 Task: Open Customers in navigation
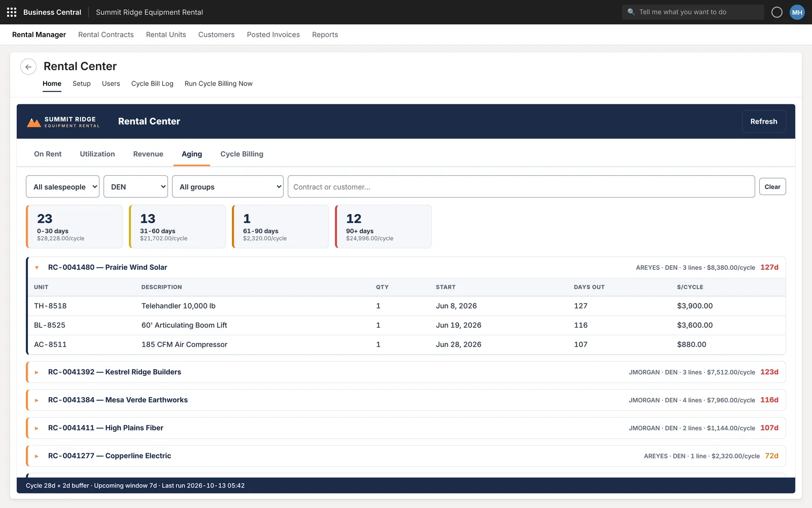216,35
